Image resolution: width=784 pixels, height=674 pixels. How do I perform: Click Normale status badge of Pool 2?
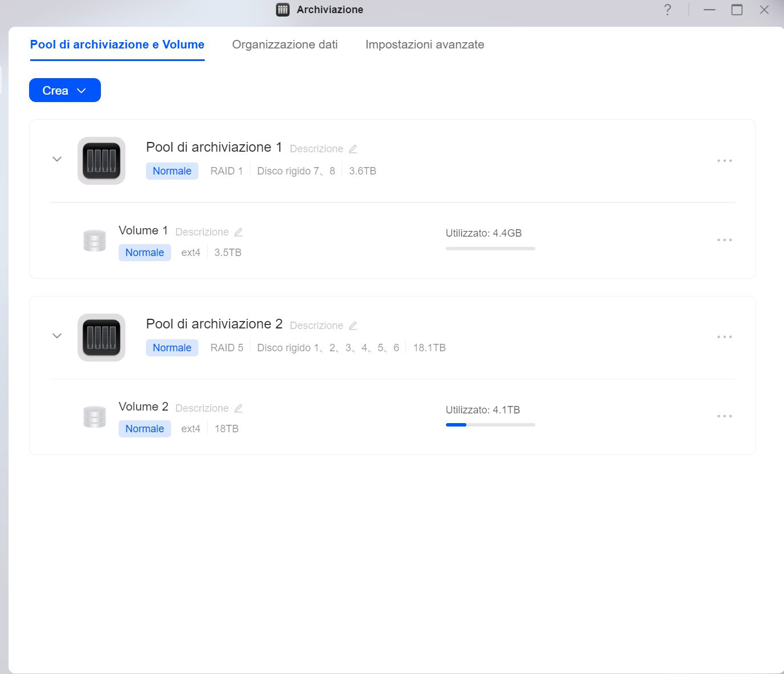(x=172, y=348)
